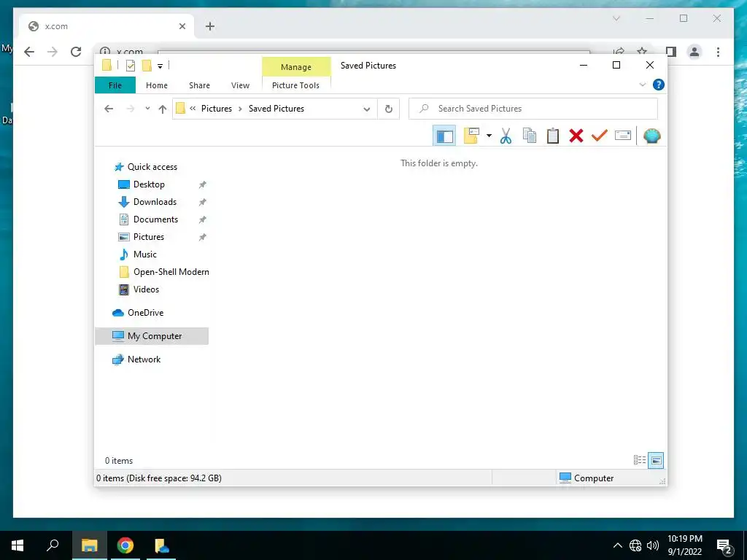Viewport: 747px width, 560px height.
Task: Select OneDrive in the navigation pane
Action: 145,312
